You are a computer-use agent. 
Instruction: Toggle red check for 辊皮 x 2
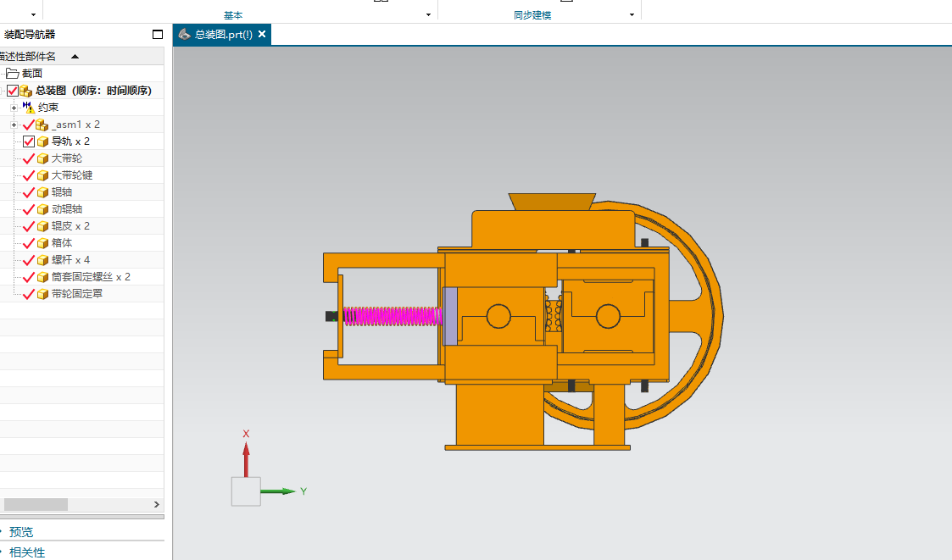point(28,227)
